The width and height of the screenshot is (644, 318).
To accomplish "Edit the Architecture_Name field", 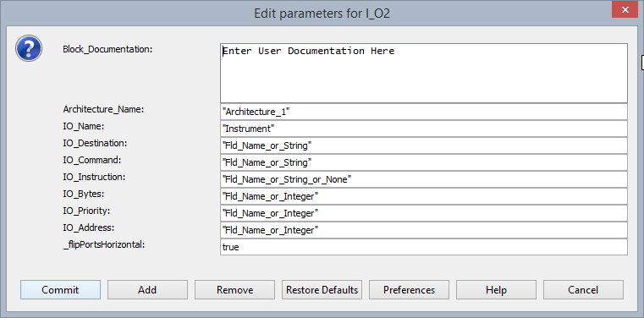I will pyautogui.click(x=424, y=112).
